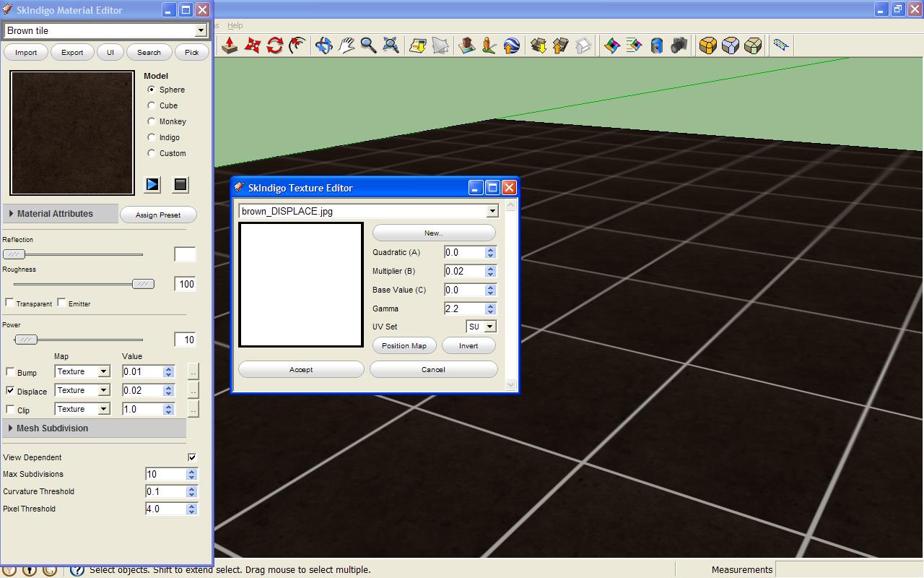Open the Help menu
Viewport: 924px width, 578px height.
[x=235, y=25]
